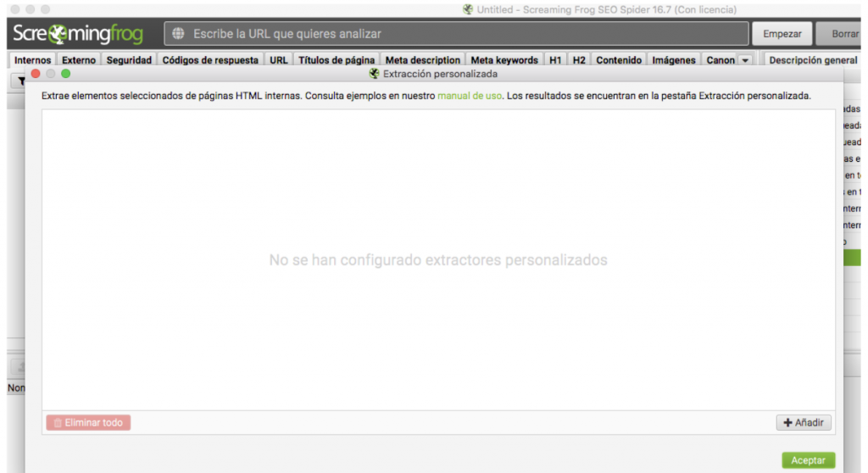Open the Contenido tab
Screen dimensions: 868x473
tap(619, 60)
